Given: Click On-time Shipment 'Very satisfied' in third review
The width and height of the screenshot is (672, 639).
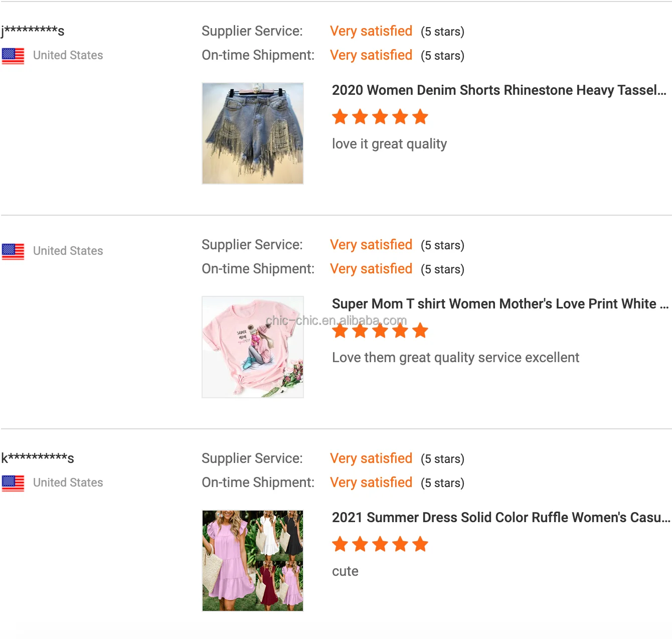Looking at the screenshot, I should click(x=371, y=483).
